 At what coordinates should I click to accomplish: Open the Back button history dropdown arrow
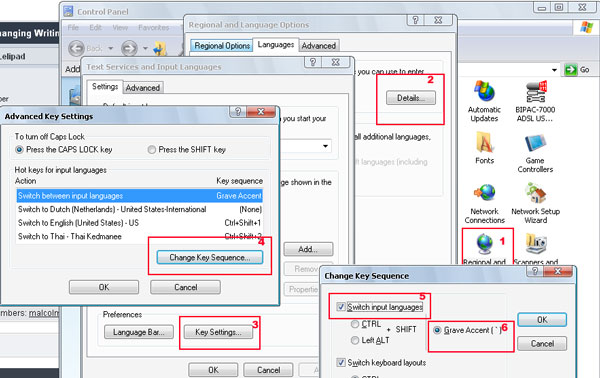111,48
